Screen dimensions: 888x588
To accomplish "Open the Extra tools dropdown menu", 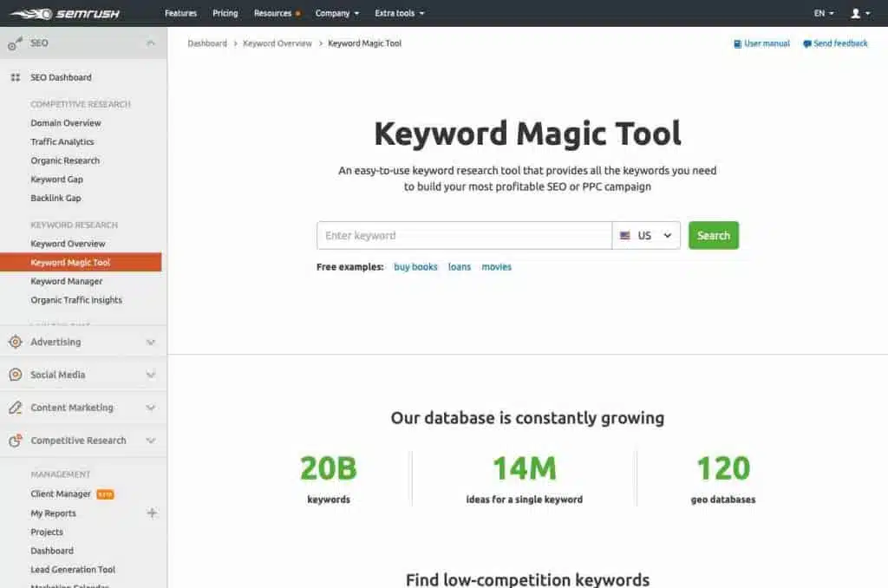I will pos(399,13).
